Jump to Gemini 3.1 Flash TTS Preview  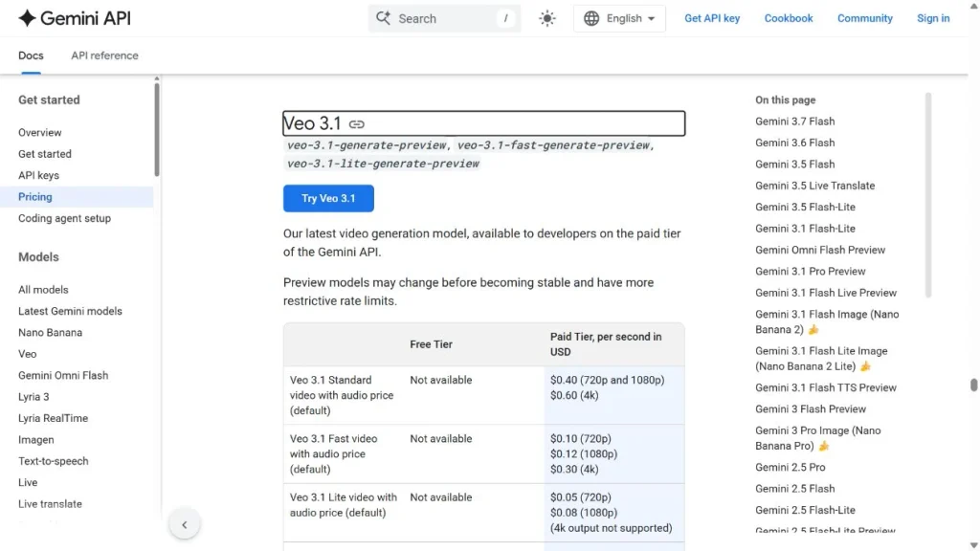[x=826, y=388]
